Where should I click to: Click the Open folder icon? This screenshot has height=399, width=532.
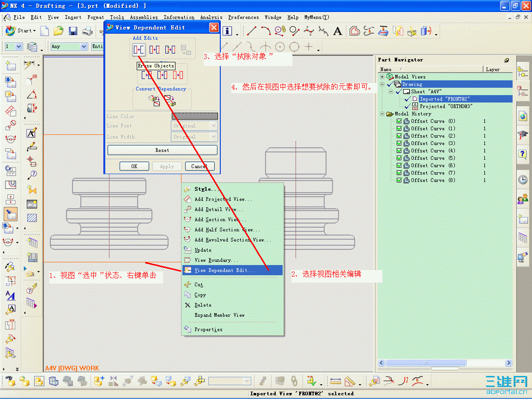point(58,31)
